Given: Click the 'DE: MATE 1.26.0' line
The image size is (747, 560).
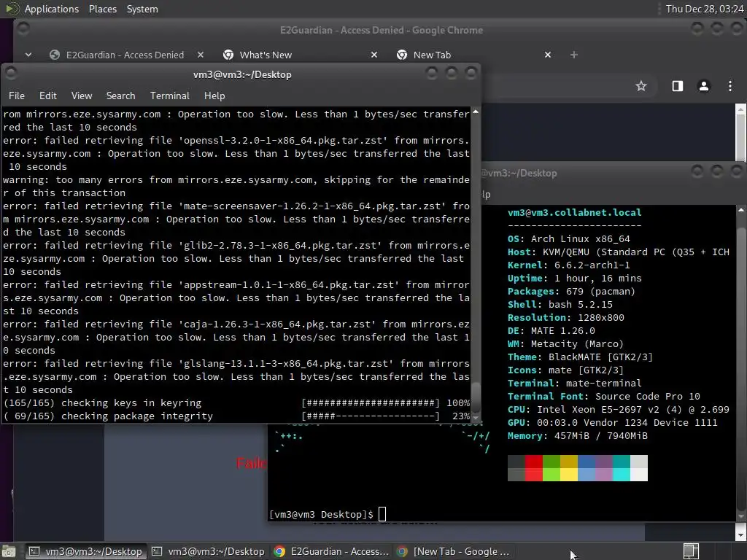Looking at the screenshot, I should (x=551, y=330).
